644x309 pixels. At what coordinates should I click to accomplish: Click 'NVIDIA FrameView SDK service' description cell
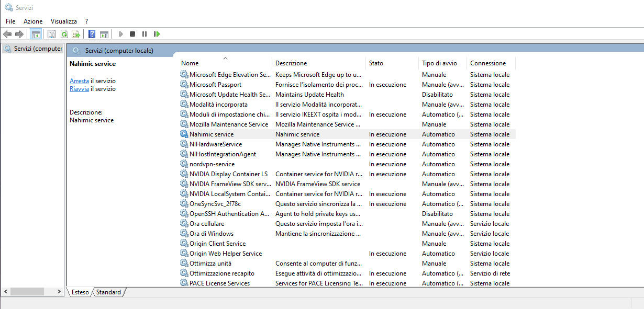tap(318, 184)
